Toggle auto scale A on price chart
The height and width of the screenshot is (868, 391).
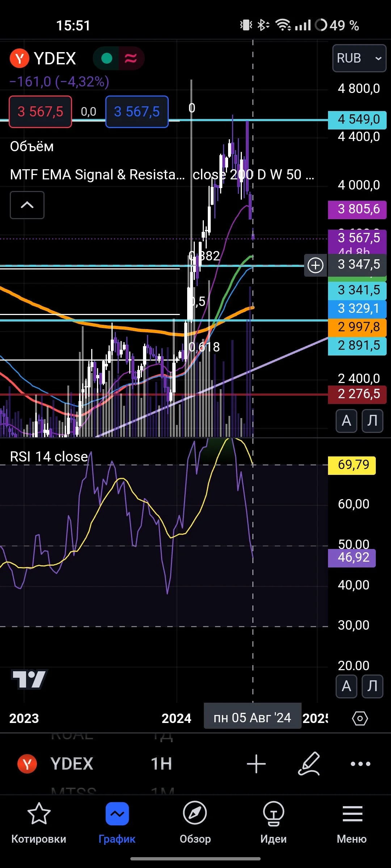346,421
